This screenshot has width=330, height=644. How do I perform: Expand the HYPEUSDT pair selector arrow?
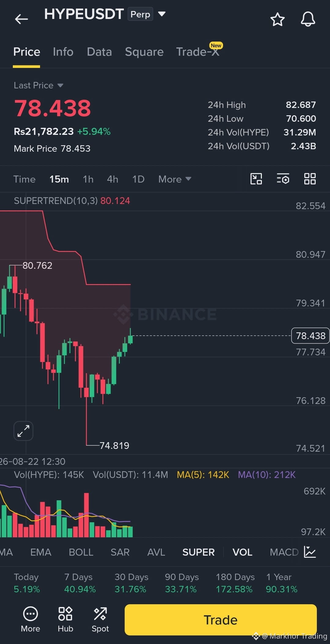tap(162, 14)
